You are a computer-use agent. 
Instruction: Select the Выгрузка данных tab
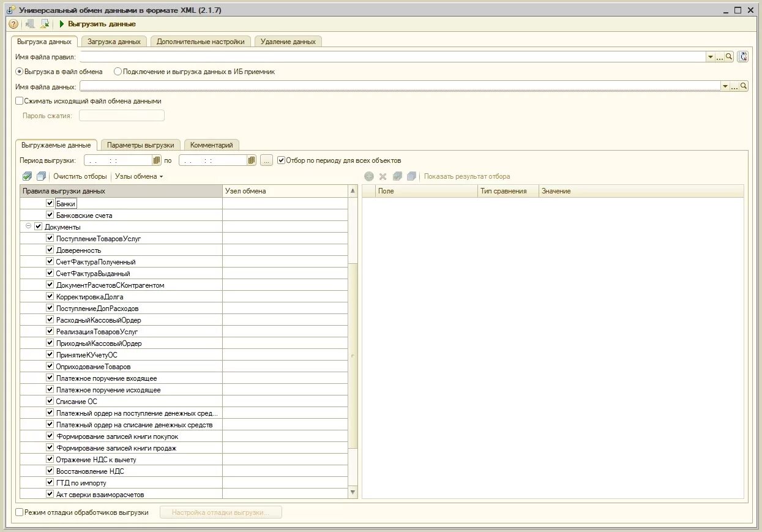point(45,42)
